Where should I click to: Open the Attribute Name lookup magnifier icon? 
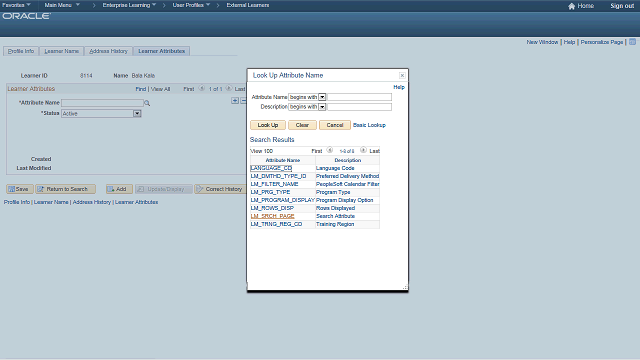147,103
